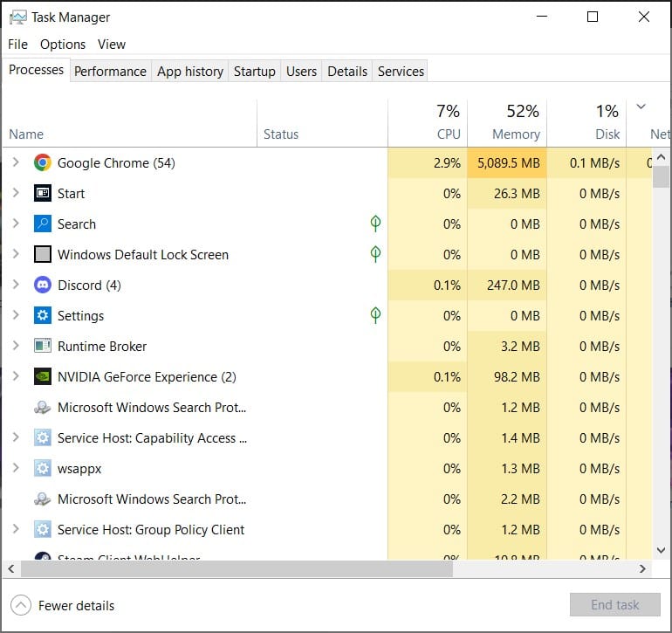Image resolution: width=672 pixels, height=633 pixels.
Task: Expand the Google Chrome (54) process group
Action: coord(16,162)
